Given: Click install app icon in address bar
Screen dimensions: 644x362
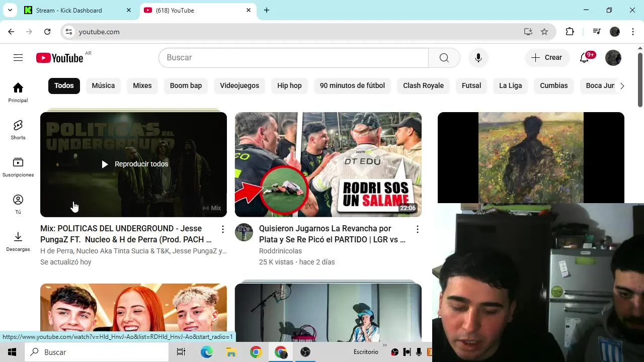Looking at the screenshot, I should pos(528,32).
